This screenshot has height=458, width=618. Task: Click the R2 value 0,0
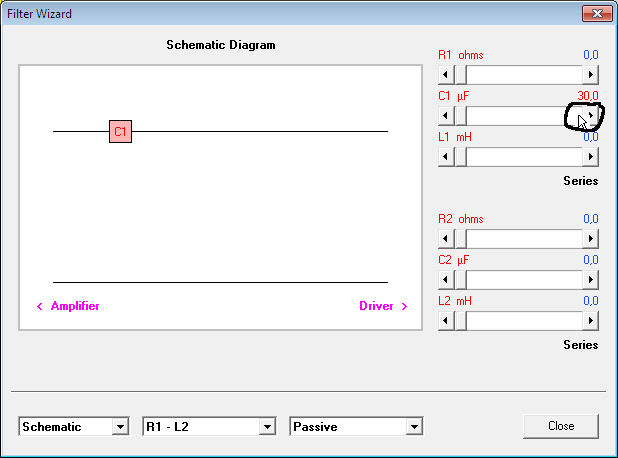click(591, 219)
